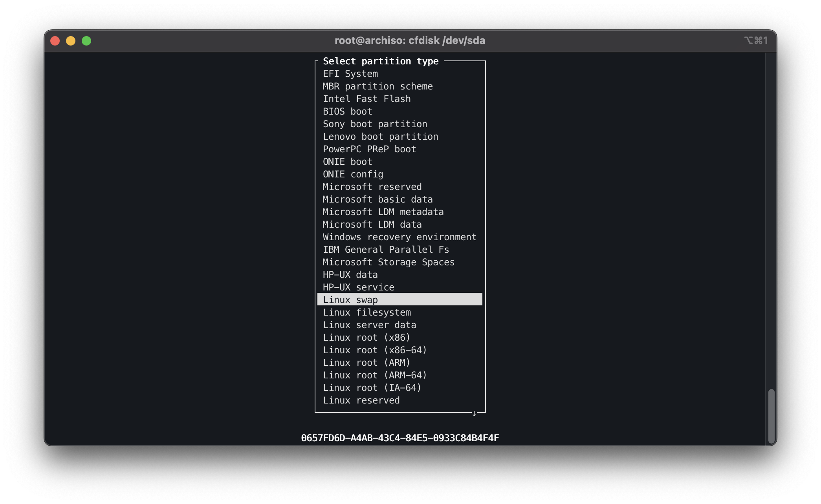Click the partition type GUID text
This screenshot has width=821, height=504.
click(400, 438)
